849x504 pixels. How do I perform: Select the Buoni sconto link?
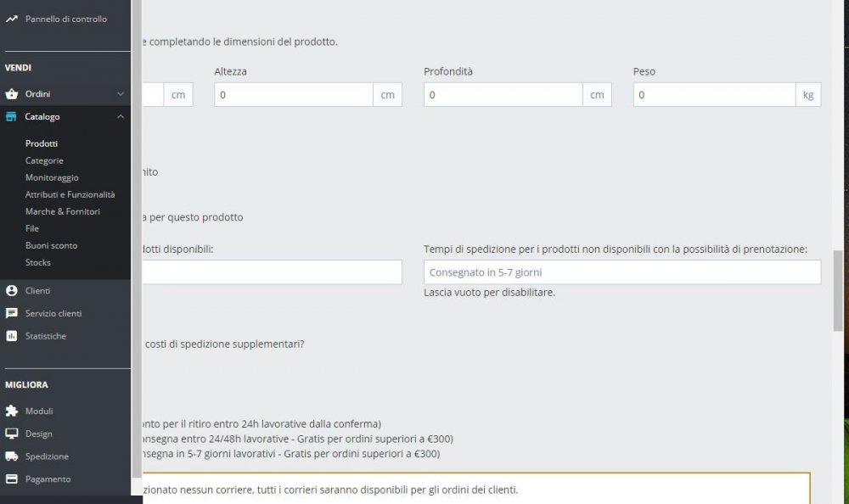pyautogui.click(x=52, y=245)
